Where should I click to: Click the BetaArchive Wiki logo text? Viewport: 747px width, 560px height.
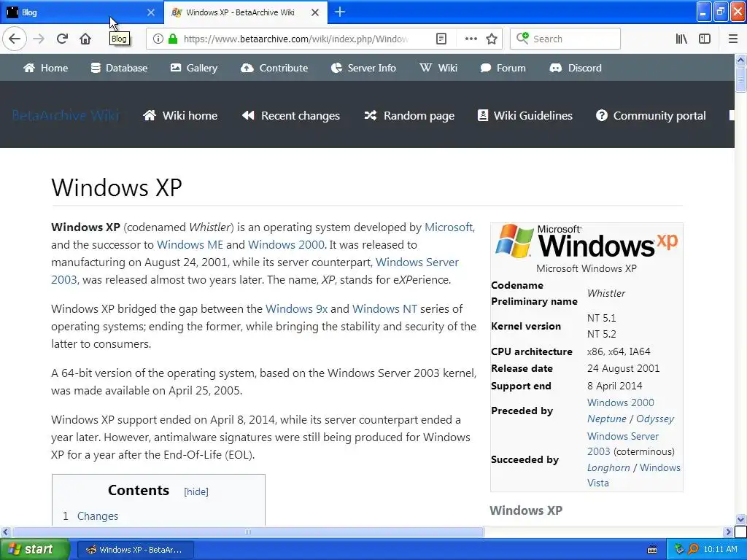click(65, 115)
